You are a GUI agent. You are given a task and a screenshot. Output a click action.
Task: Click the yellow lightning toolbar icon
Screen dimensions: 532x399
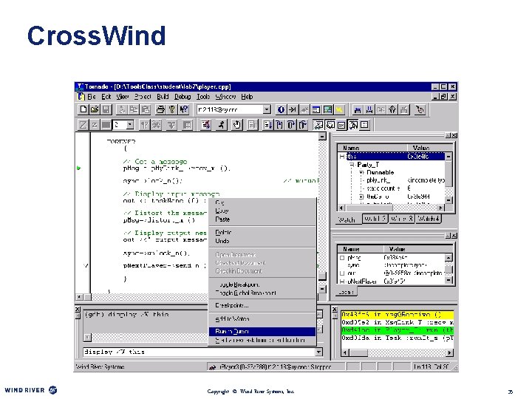tap(339, 109)
